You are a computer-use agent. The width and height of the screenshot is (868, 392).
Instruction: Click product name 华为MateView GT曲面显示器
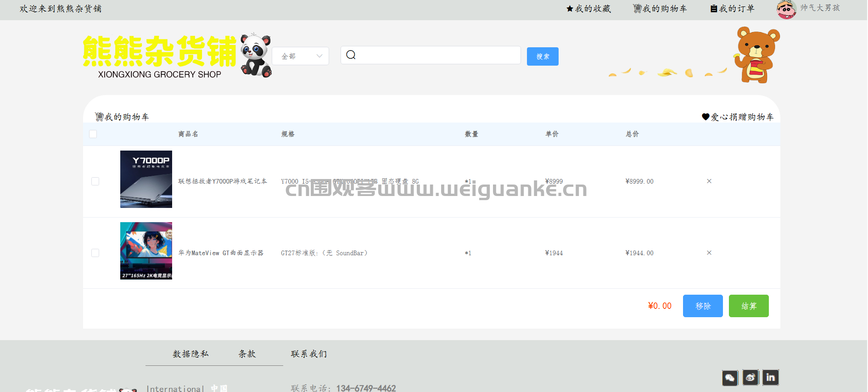click(x=221, y=253)
